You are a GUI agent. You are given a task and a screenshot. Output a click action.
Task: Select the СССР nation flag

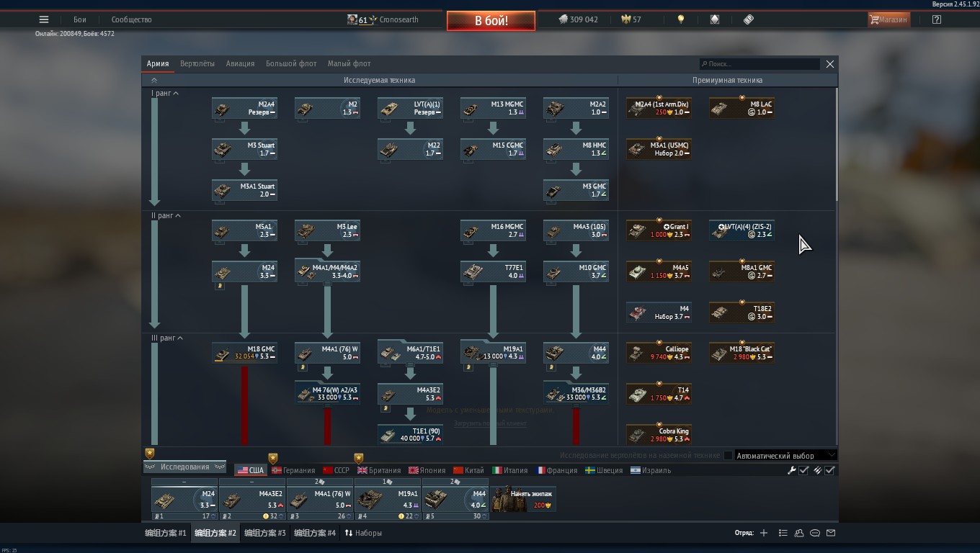(x=336, y=470)
